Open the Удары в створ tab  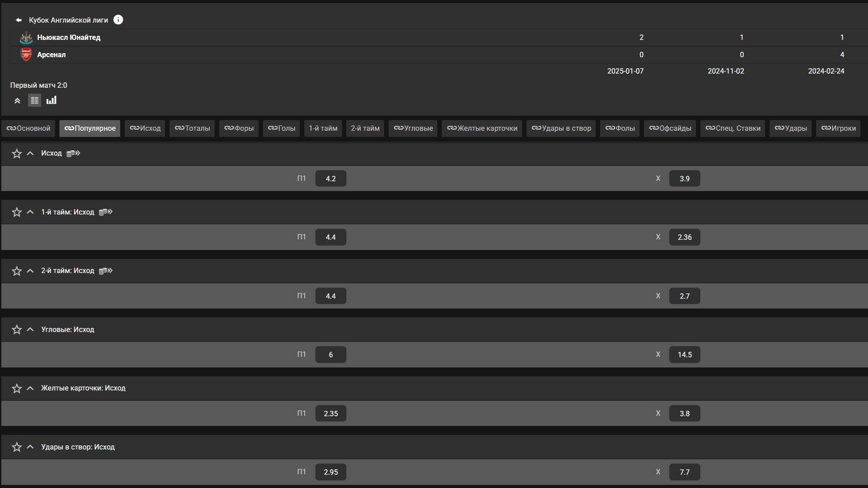tap(561, 129)
